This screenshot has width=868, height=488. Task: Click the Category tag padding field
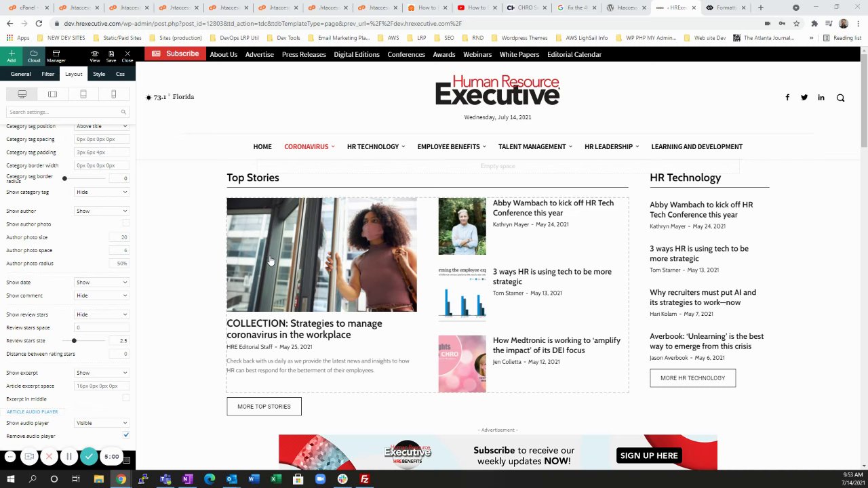pos(102,152)
